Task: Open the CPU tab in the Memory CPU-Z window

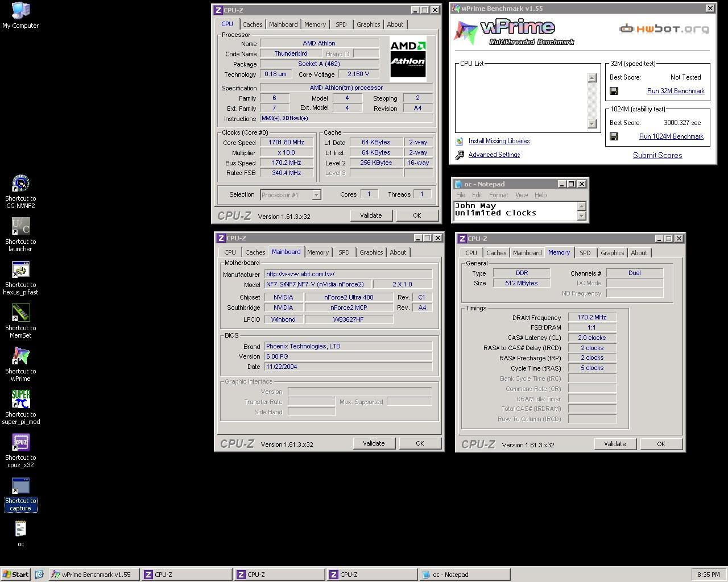Action: pyautogui.click(x=471, y=253)
